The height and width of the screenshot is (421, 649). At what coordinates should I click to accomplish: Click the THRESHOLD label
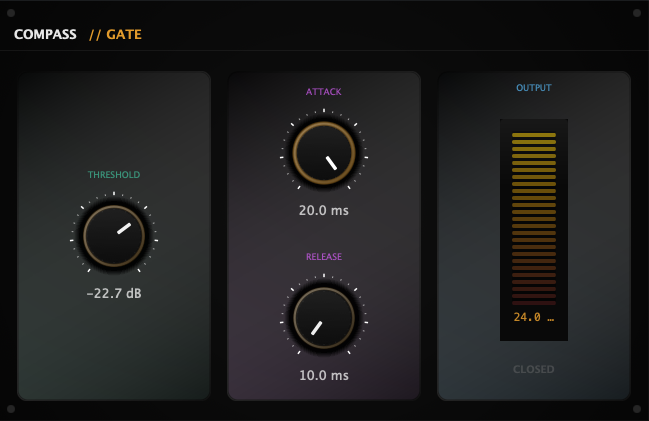(114, 175)
